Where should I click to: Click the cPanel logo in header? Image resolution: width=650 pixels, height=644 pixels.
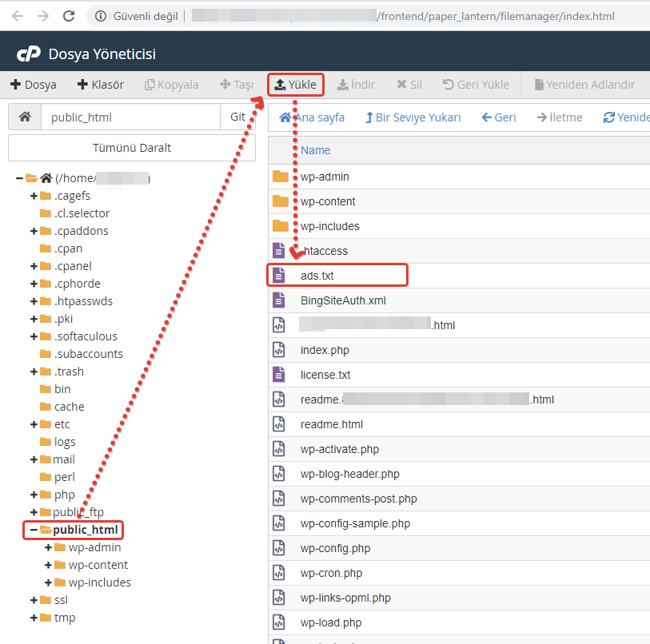click(x=29, y=54)
